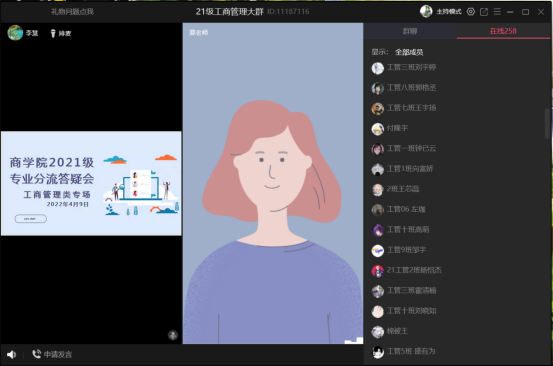
Task: Click the avatar of 工管七班王宇扬
Action: tap(377, 109)
